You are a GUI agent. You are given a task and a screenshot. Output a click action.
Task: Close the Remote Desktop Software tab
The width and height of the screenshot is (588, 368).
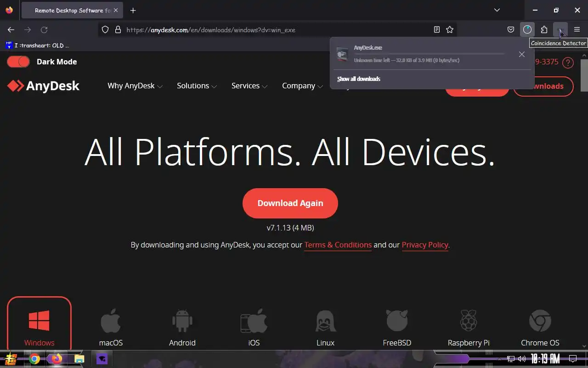pos(115,10)
